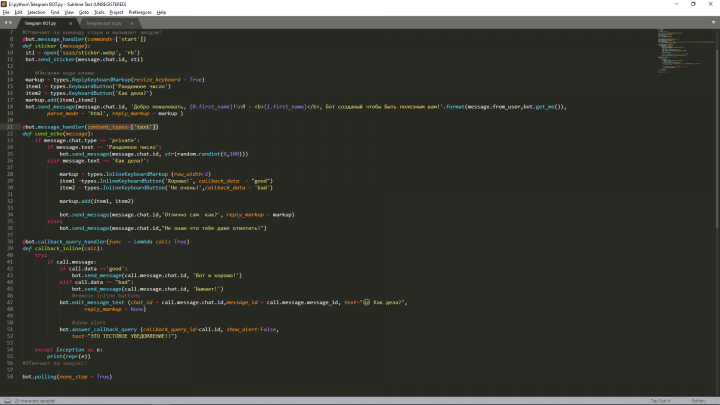This screenshot has width=720, height=405.
Task: Open the Edit menu
Action: click(x=18, y=12)
